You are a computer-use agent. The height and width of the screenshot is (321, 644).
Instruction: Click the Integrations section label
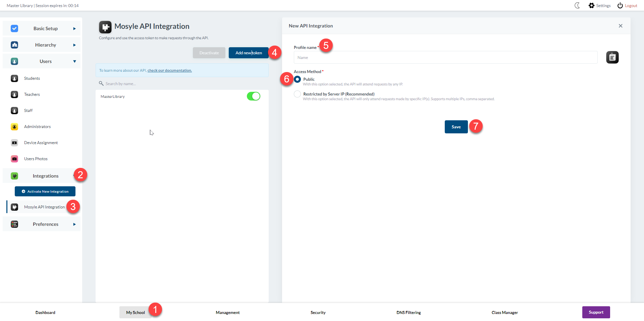[46, 176]
